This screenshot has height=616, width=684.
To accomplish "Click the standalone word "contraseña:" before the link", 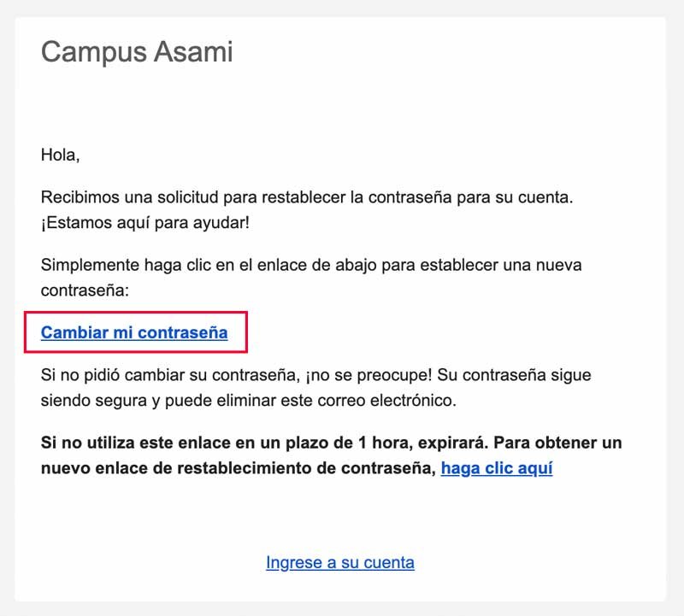I will pyautogui.click(x=84, y=290).
